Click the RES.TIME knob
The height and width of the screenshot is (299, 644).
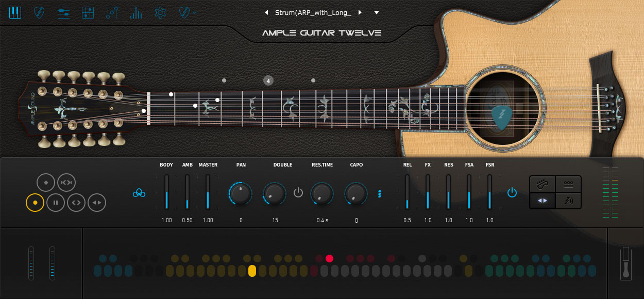point(322,193)
